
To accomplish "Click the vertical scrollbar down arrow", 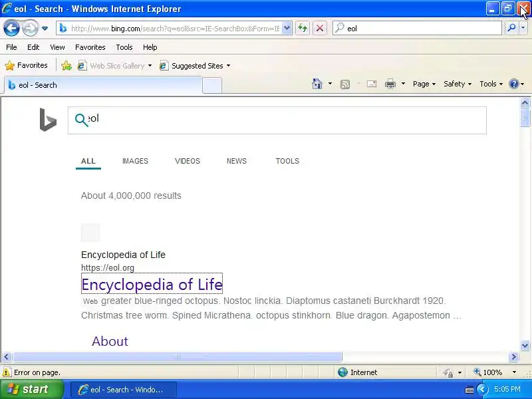I will point(525,346).
